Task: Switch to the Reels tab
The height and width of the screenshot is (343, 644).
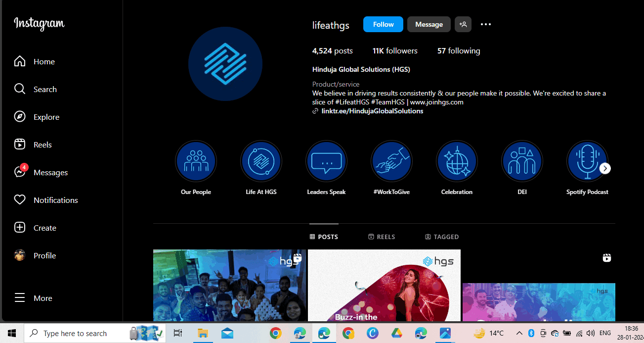Action: pos(382,237)
